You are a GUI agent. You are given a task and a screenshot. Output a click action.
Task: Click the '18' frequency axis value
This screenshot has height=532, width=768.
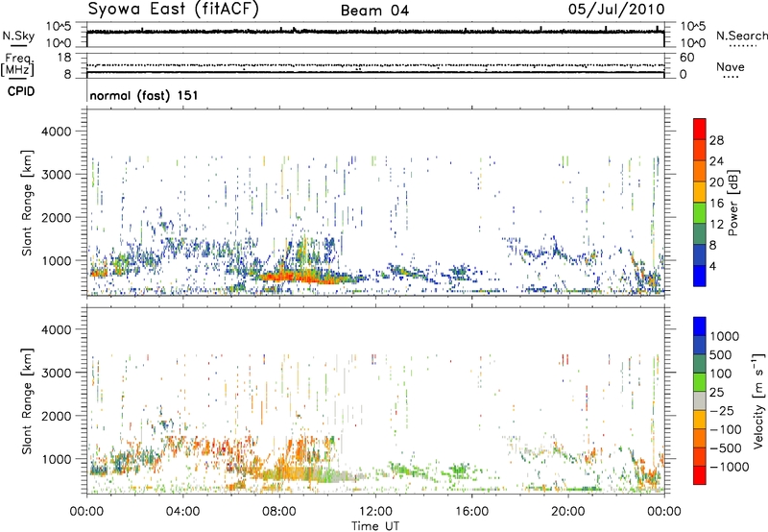click(x=64, y=58)
